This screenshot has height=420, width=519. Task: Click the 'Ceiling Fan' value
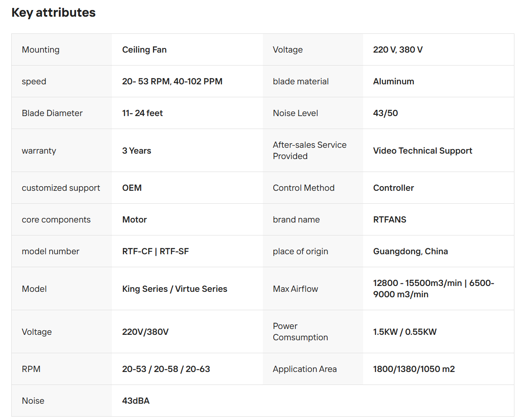[x=144, y=50]
